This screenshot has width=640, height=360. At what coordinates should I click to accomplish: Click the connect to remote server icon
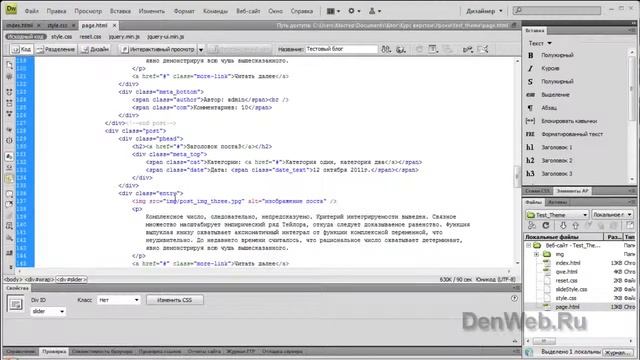point(531,225)
